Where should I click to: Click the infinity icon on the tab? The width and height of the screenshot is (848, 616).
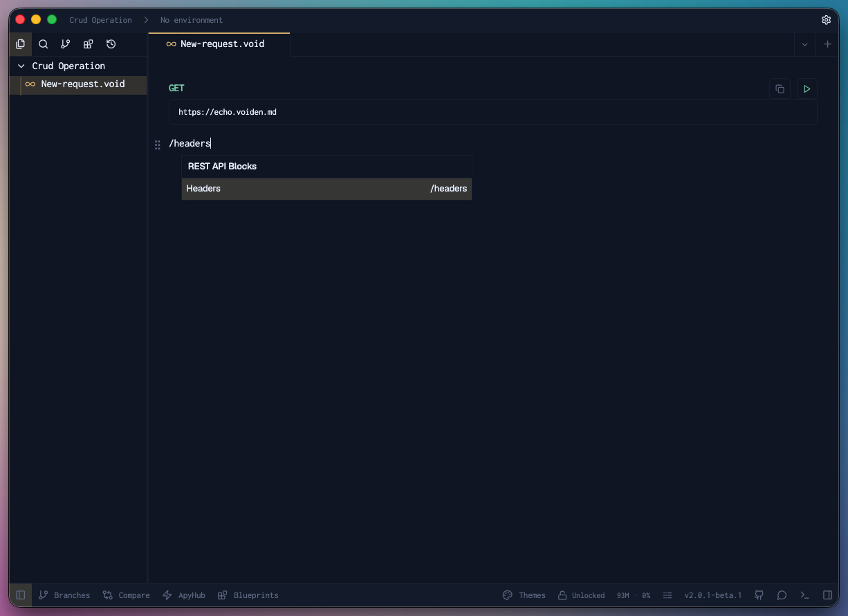tap(171, 44)
